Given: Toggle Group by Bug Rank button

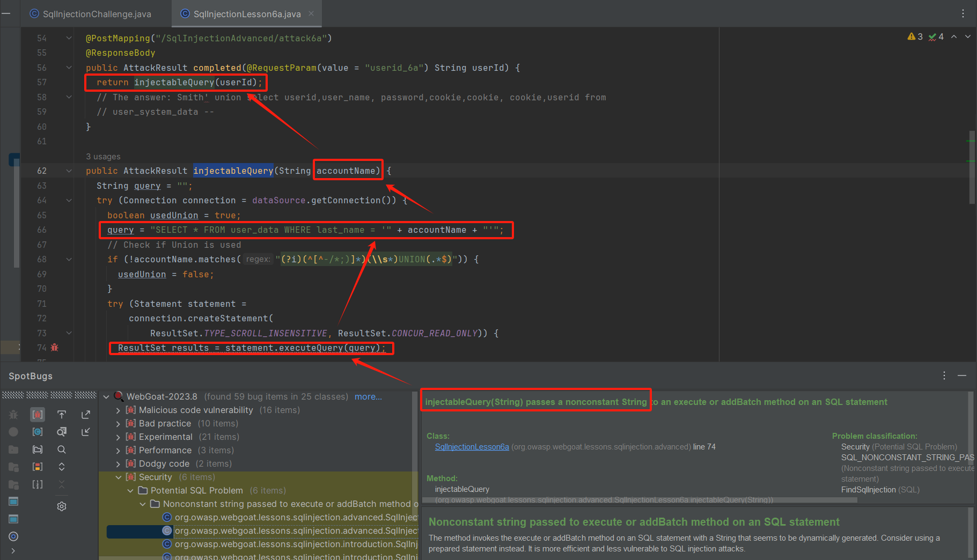Looking at the screenshot, I should (38, 484).
